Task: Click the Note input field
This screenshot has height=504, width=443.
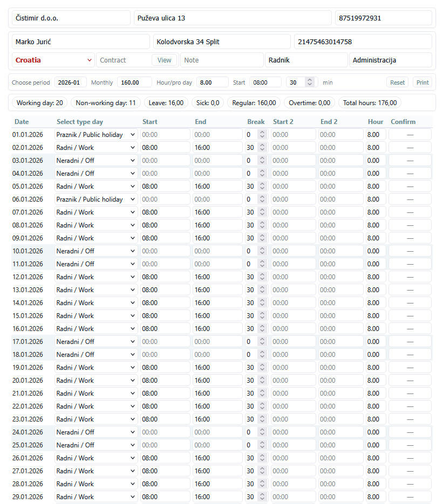Action: point(222,60)
